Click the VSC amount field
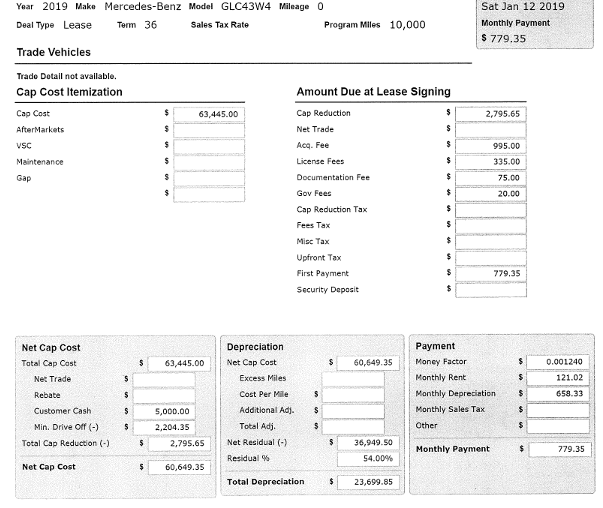 tap(209, 146)
